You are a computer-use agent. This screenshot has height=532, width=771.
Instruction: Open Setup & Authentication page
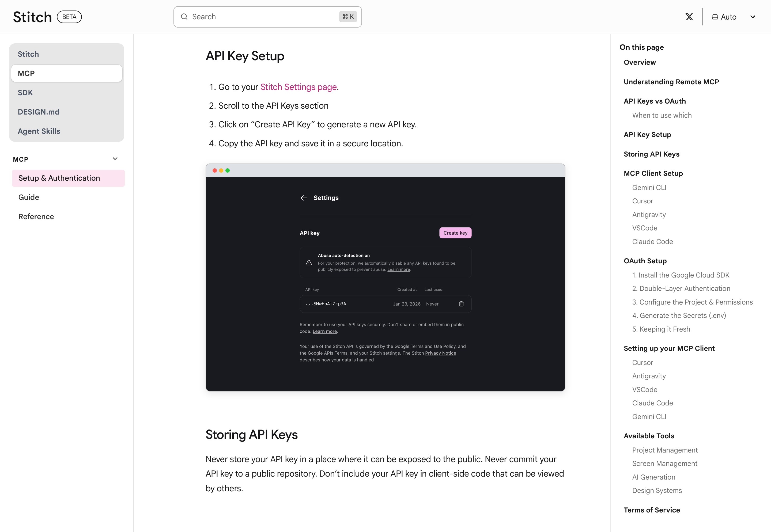(x=68, y=178)
